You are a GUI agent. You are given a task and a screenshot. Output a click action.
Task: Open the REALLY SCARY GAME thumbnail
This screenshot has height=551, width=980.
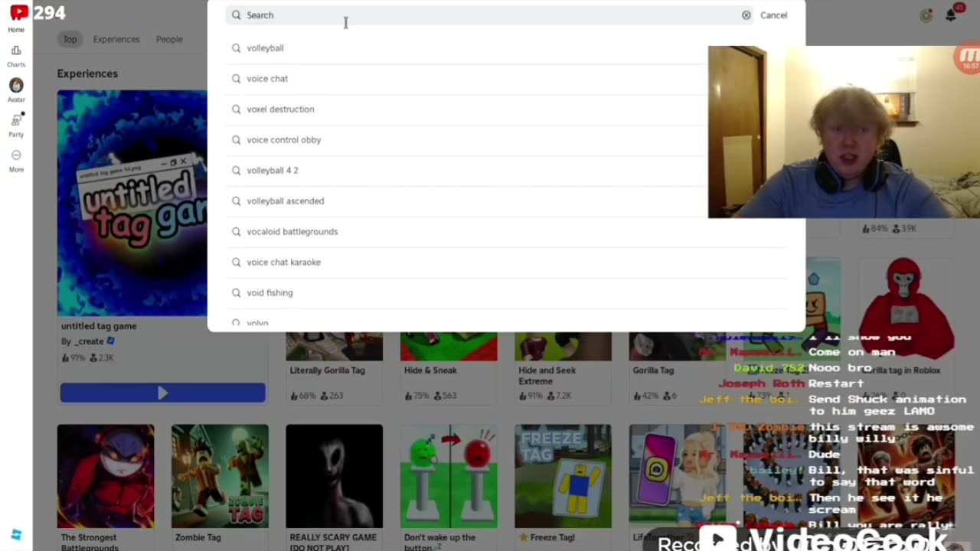point(334,476)
